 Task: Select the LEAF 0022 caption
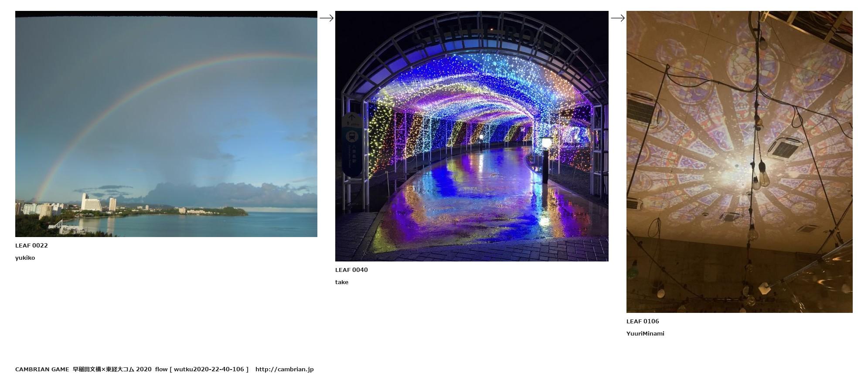pyautogui.click(x=31, y=245)
